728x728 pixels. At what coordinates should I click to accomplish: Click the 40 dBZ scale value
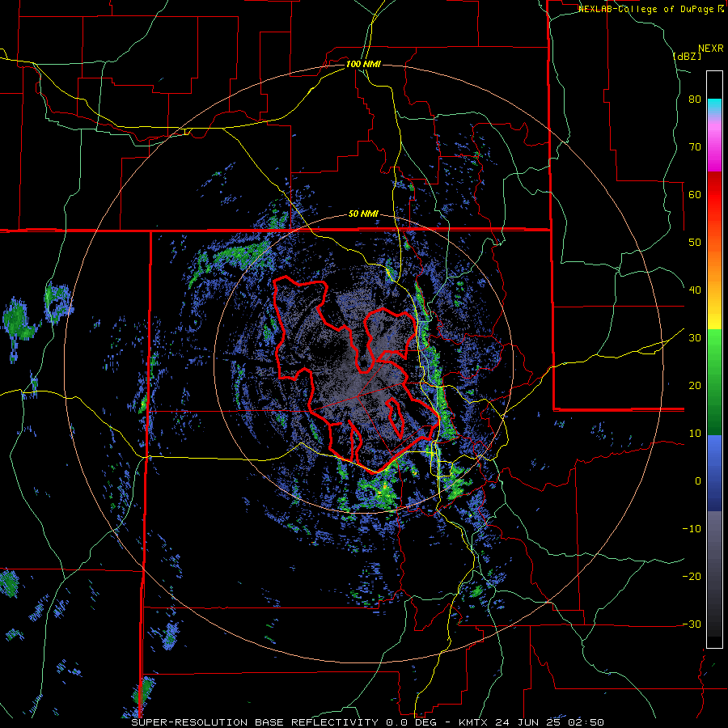(x=695, y=290)
